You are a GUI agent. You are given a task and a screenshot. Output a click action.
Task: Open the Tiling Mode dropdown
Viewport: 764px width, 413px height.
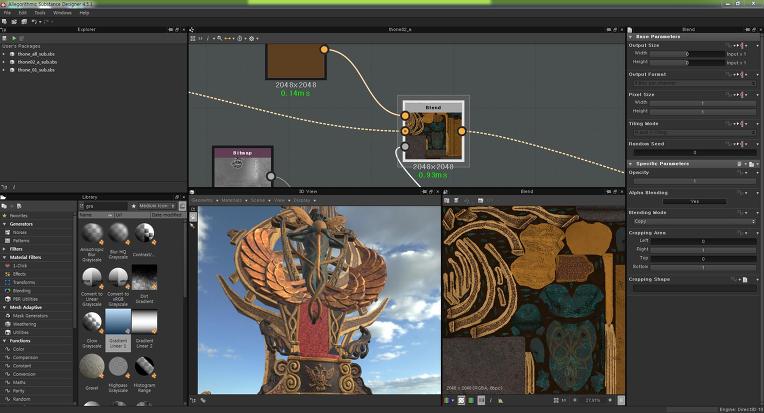pos(695,132)
